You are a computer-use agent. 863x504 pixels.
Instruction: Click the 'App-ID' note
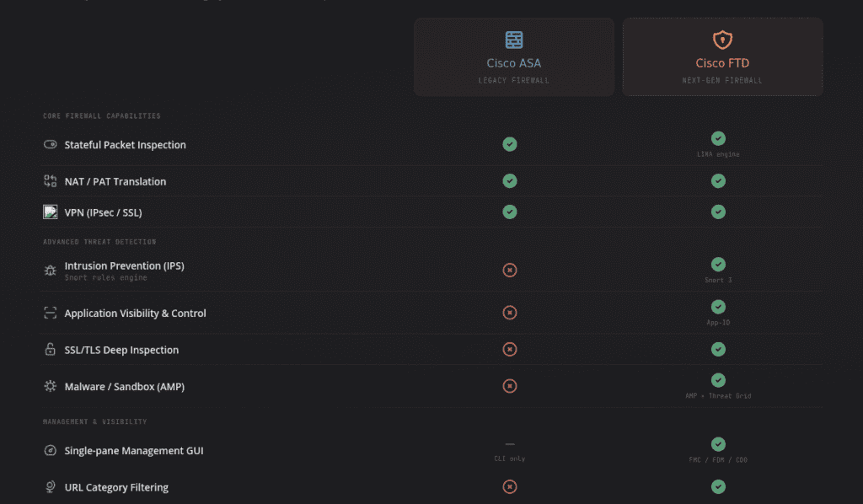[718, 323]
